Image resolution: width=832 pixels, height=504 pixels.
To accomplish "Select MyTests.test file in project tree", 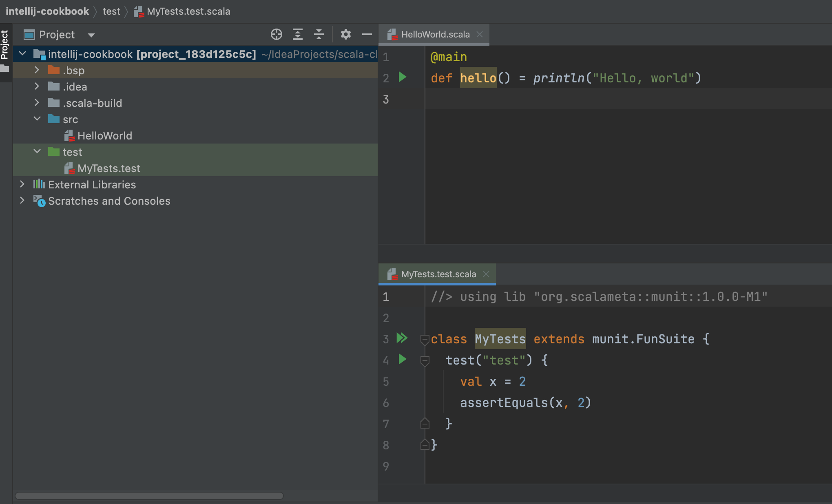I will 196,168.
